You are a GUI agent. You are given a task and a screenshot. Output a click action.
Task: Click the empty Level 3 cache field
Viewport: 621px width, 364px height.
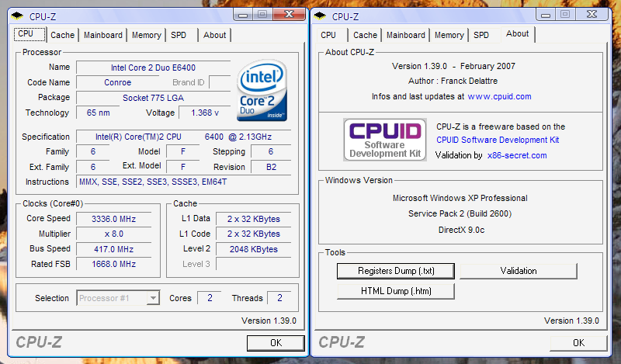point(254,264)
